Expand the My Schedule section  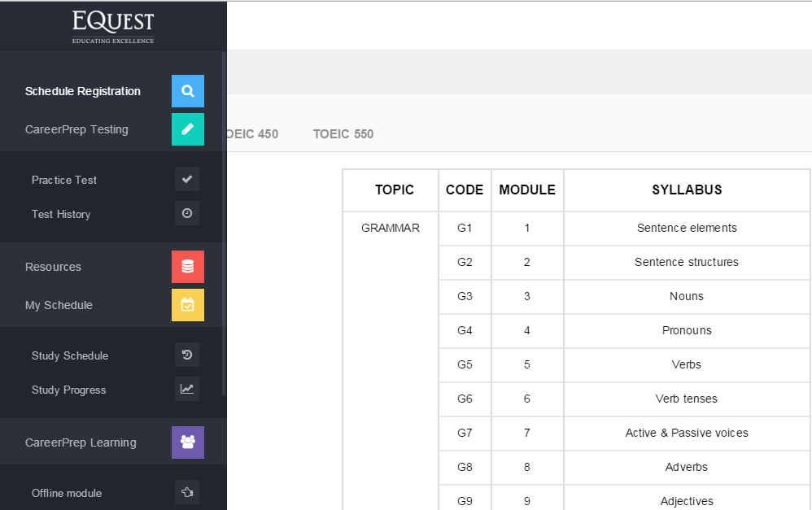pyautogui.click(x=59, y=305)
